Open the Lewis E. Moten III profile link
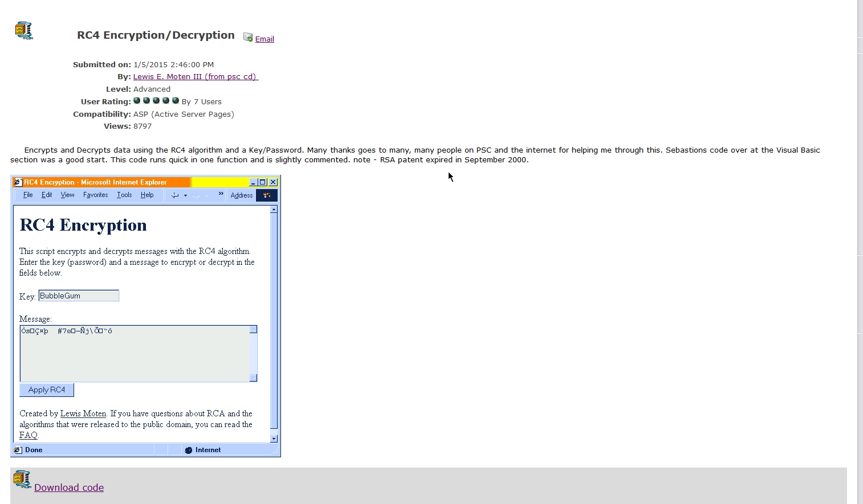The width and height of the screenshot is (863, 504). coord(196,76)
